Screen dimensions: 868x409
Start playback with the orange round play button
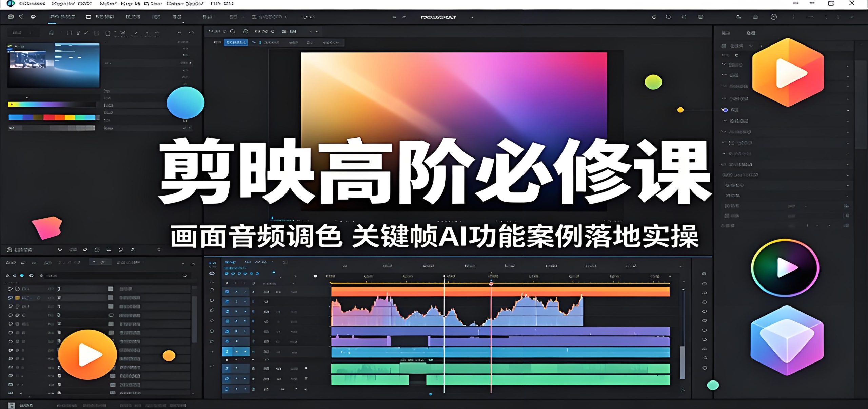coord(88,355)
